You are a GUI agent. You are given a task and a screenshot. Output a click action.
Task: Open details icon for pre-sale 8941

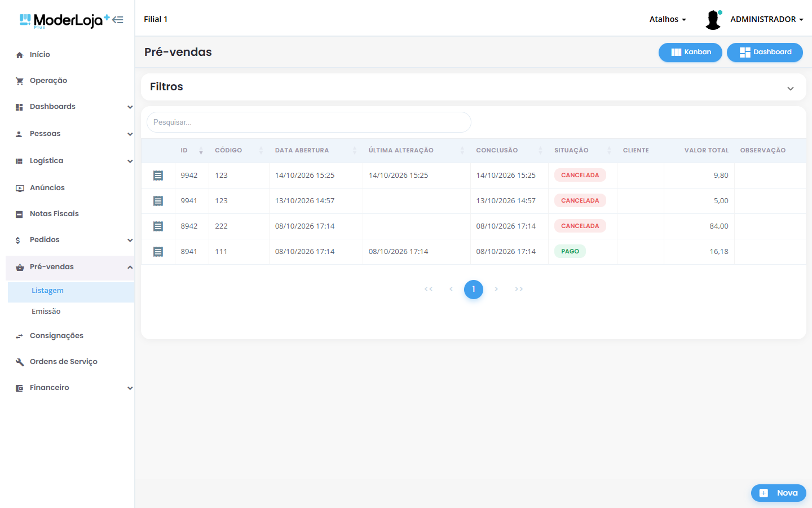(158, 252)
